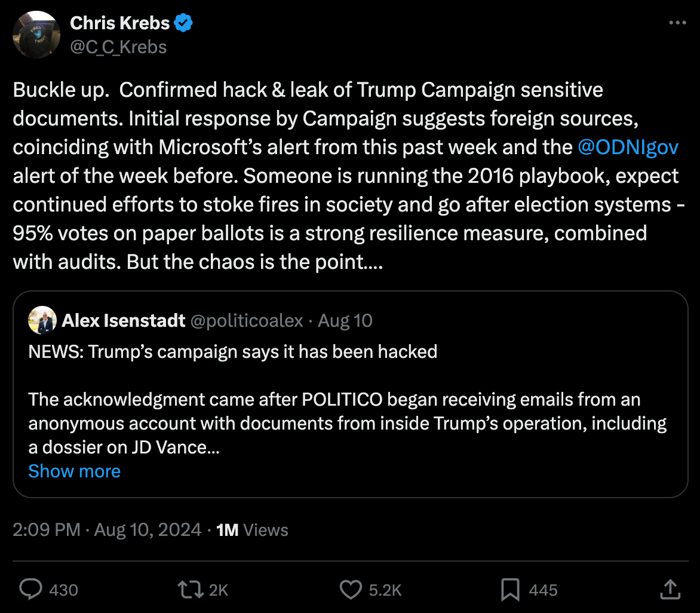Image resolution: width=700 pixels, height=613 pixels.
Task: Open the three-dot more options menu
Action: point(678,22)
